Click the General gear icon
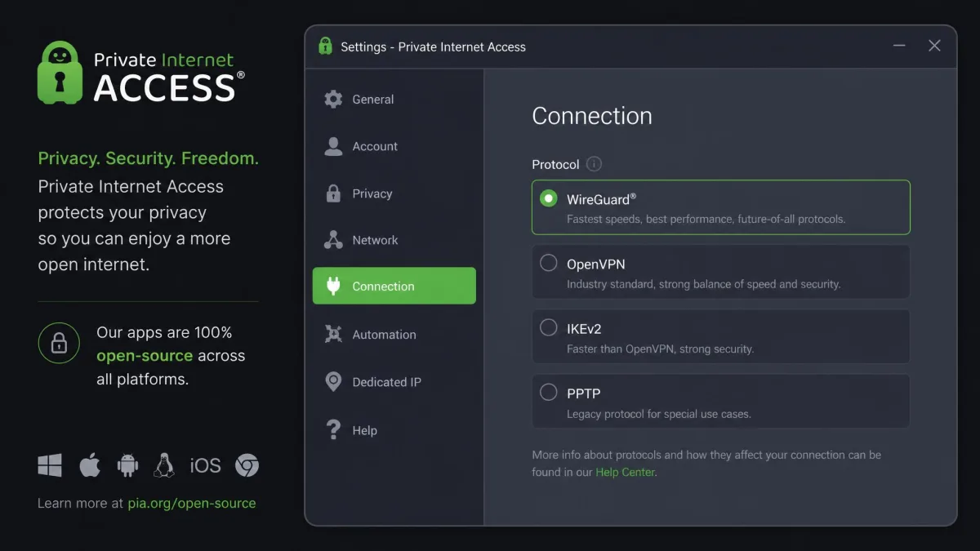 coord(333,100)
